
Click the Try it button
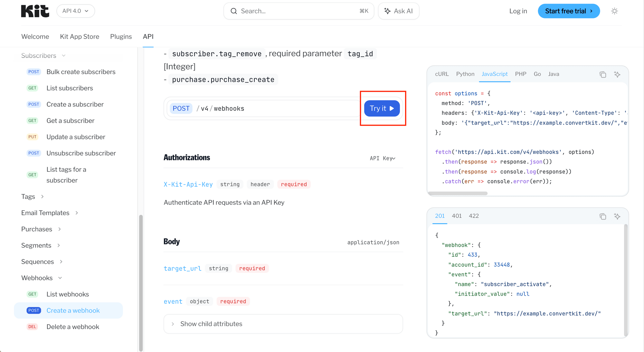382,109
